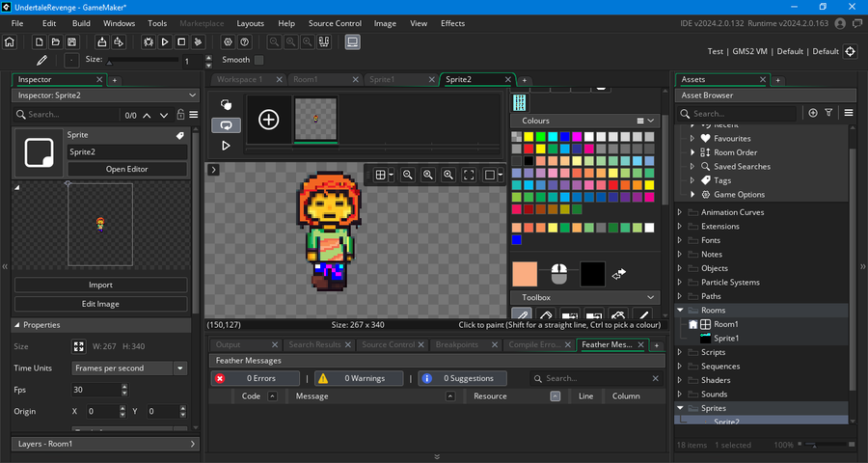
Task: Save the project with the floppy disk icon
Action: (x=71, y=42)
